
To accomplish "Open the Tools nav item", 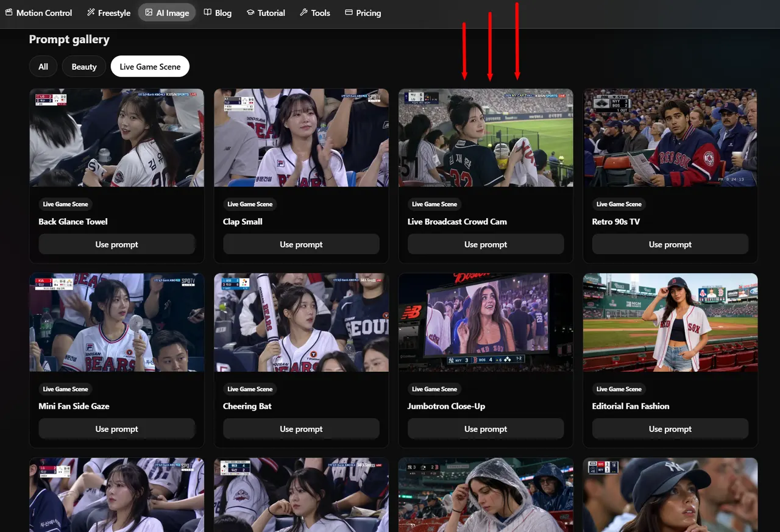I will 314,13.
